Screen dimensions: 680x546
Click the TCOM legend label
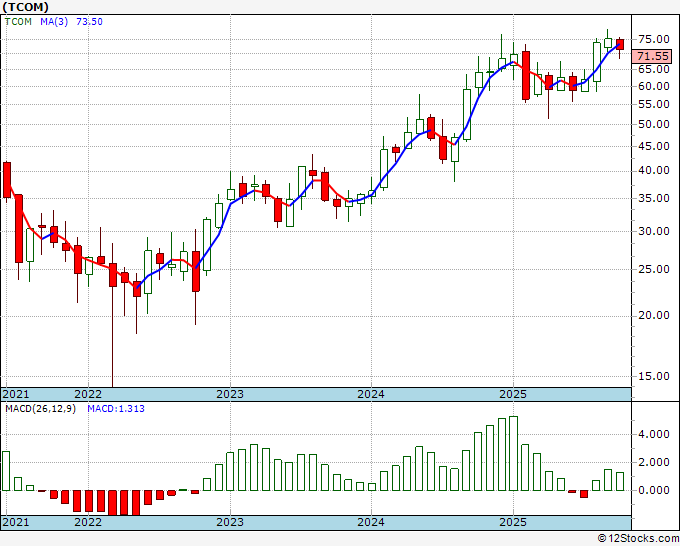[x=18, y=22]
